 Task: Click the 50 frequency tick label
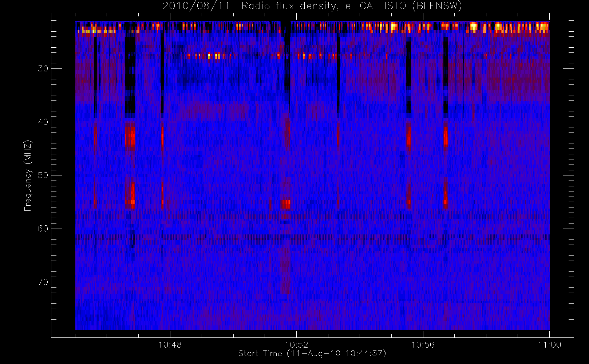pos(43,175)
